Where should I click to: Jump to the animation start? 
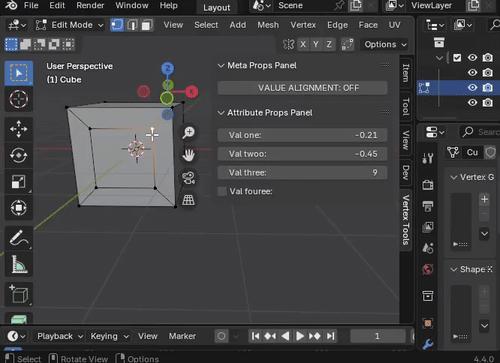pyautogui.click(x=255, y=336)
